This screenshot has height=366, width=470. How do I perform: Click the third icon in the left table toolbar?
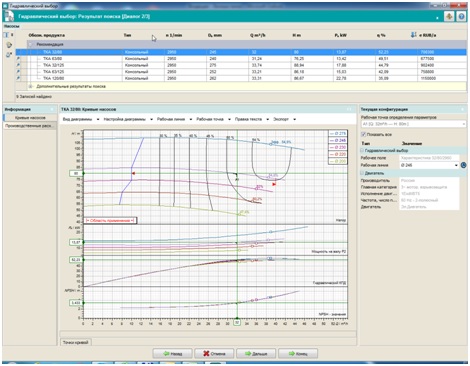9,55
